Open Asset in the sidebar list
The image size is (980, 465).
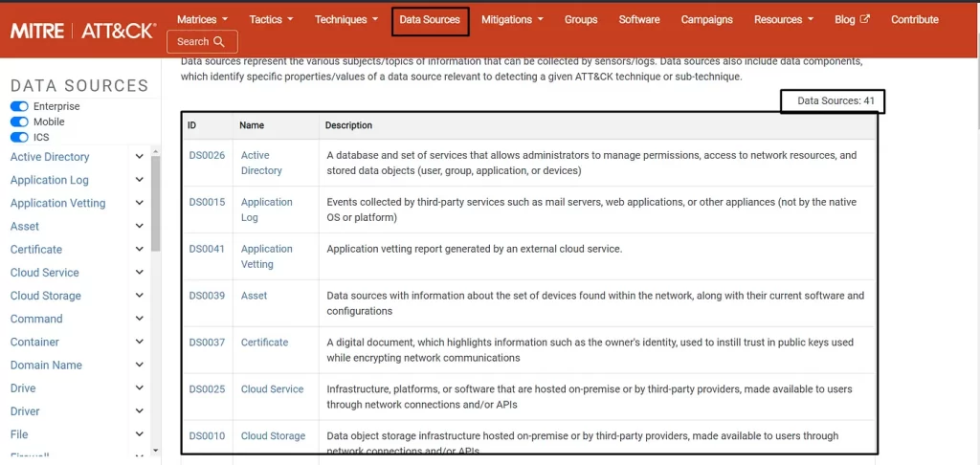[24, 226]
